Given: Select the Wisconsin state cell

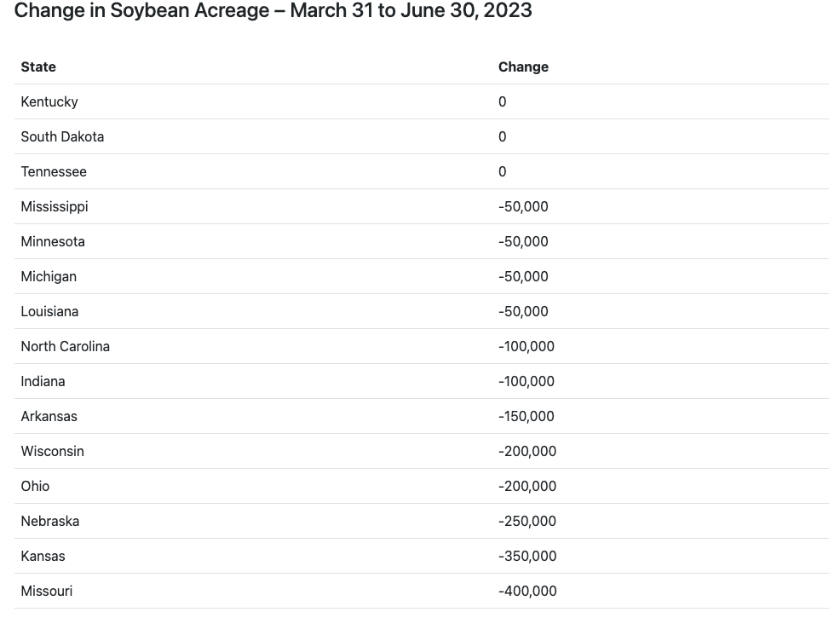Looking at the screenshot, I should 53,451.
